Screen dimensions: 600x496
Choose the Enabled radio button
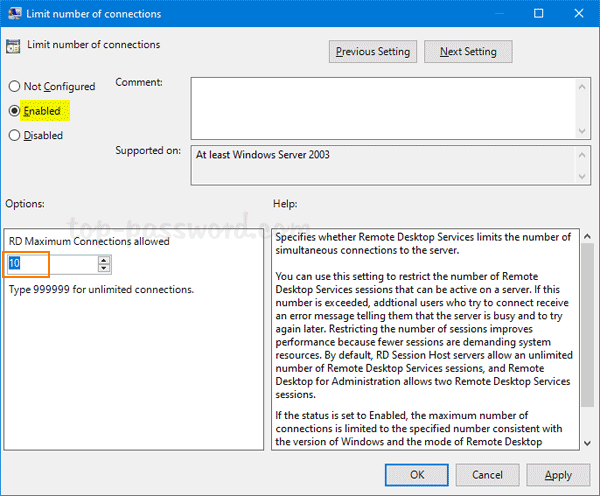15,111
